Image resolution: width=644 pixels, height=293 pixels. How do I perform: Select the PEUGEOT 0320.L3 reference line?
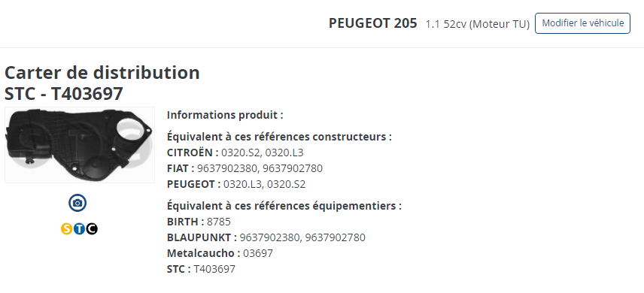236,184
